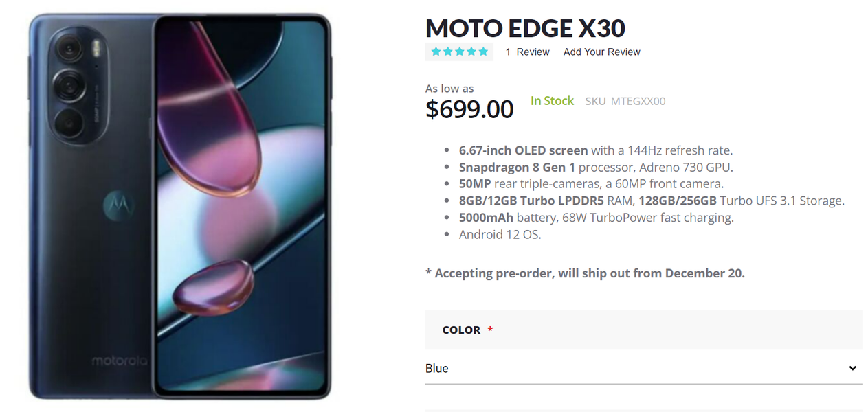Click the chevron arrow of the color selector
Screen dimensions: 868x412
click(x=852, y=369)
